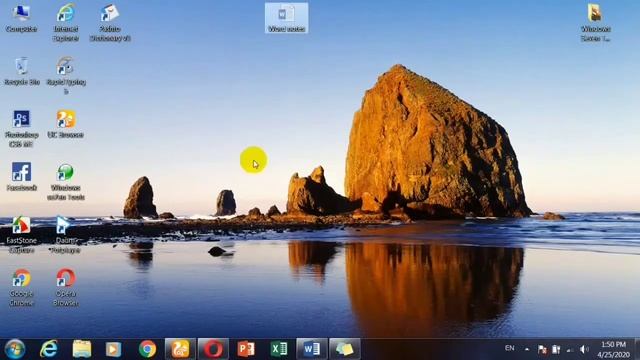The height and width of the screenshot is (360, 640).
Task: Open Internet Explorer from the taskbar
Action: [x=49, y=349]
